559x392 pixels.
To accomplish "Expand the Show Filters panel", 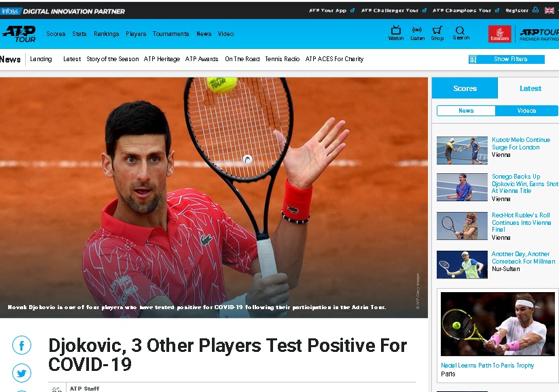I will tap(506, 59).
